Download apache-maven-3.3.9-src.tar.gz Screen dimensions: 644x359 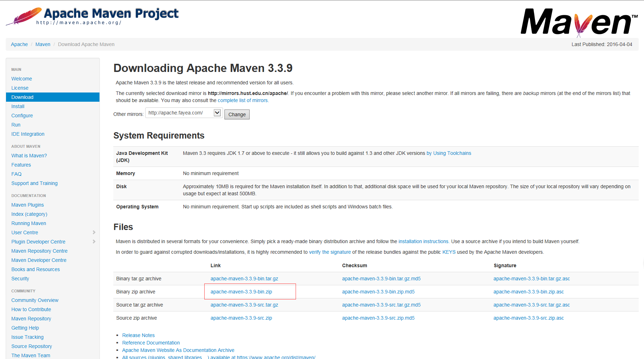click(x=244, y=305)
